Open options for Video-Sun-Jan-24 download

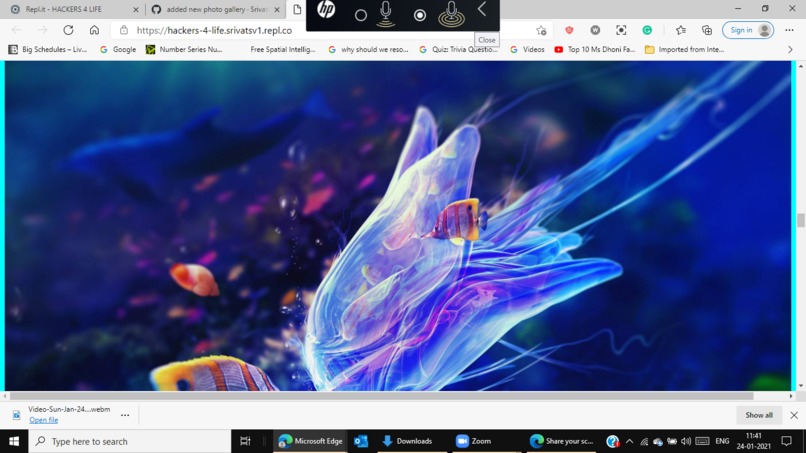(x=125, y=415)
